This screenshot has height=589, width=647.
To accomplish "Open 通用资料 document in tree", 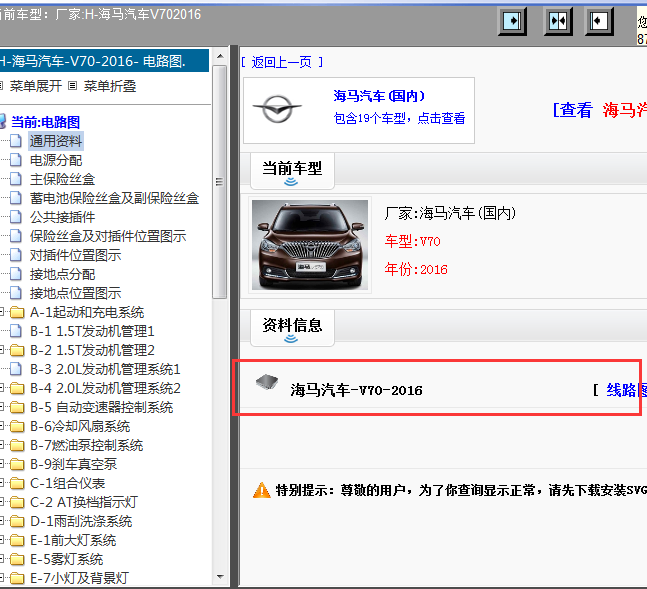I will click(56, 141).
